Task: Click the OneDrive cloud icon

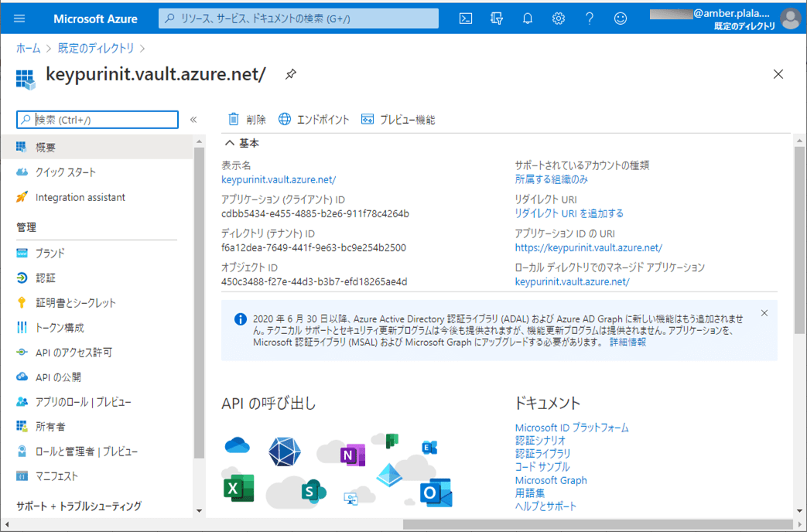Action: pyautogui.click(x=238, y=445)
